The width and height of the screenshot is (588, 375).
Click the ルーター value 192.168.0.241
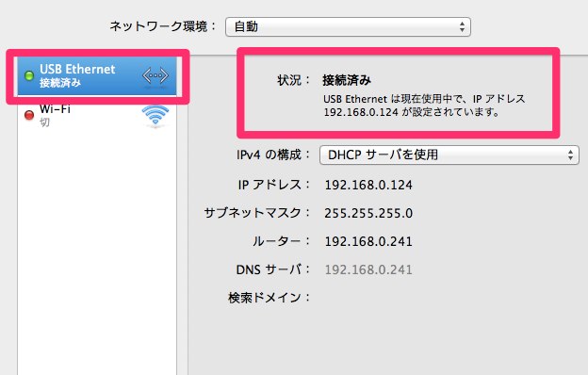[368, 241]
